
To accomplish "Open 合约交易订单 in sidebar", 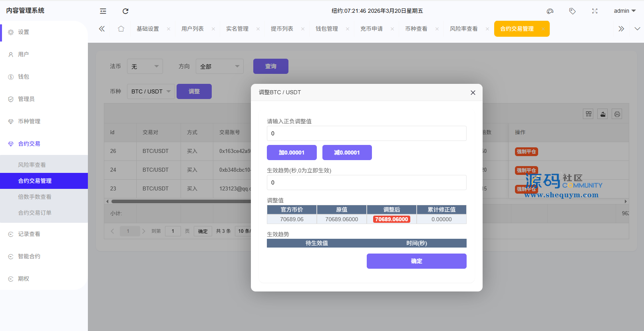I will [35, 213].
